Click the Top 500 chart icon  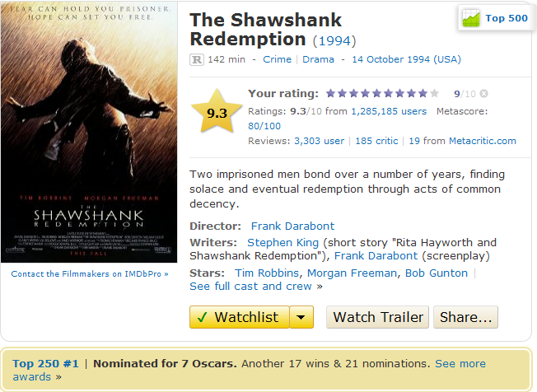tap(471, 18)
